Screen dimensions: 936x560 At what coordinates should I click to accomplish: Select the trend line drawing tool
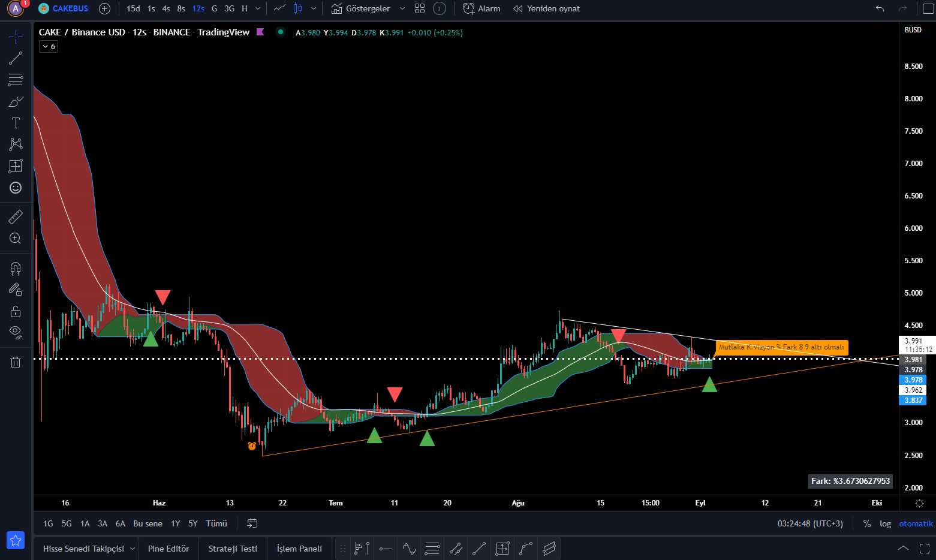click(16, 58)
